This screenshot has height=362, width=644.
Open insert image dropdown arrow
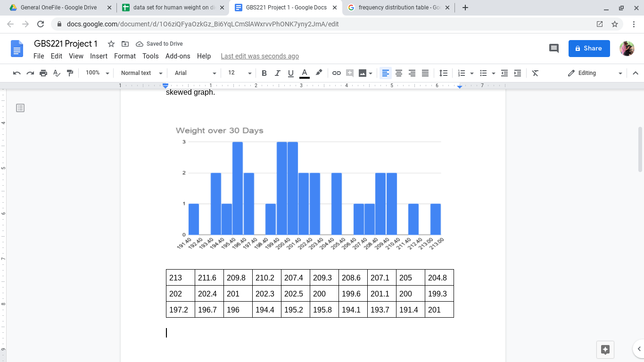pos(371,73)
